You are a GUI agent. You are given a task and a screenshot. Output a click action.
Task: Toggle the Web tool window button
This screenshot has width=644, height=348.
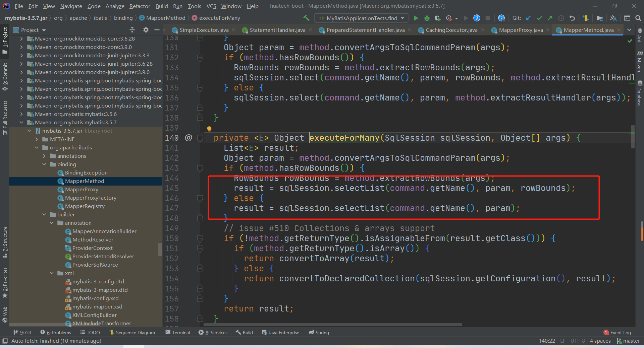[x=5, y=315]
